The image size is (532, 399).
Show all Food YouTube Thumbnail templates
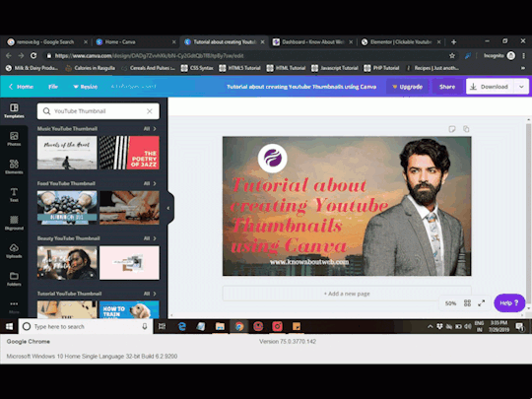point(150,183)
